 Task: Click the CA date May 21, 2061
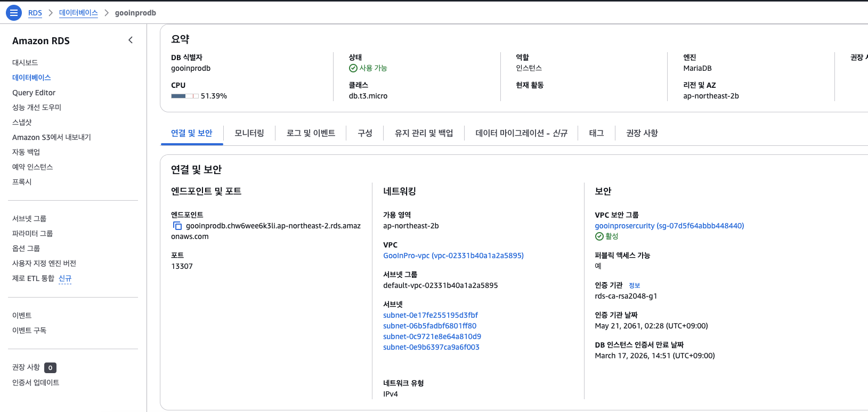click(x=652, y=326)
